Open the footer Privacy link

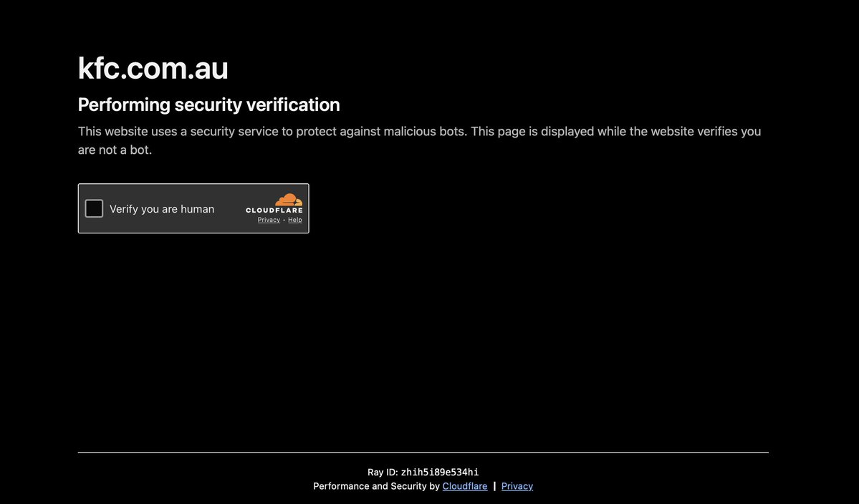click(x=517, y=486)
